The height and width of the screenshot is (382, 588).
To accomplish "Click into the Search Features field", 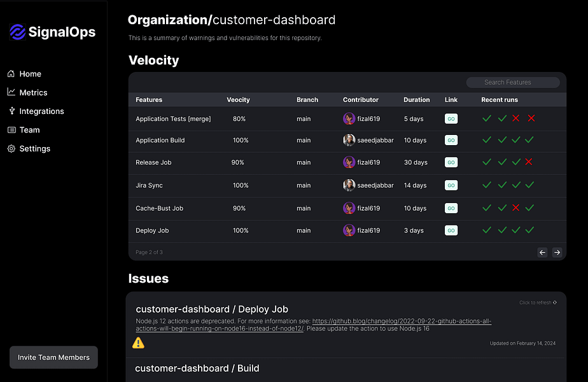I will click(x=513, y=82).
